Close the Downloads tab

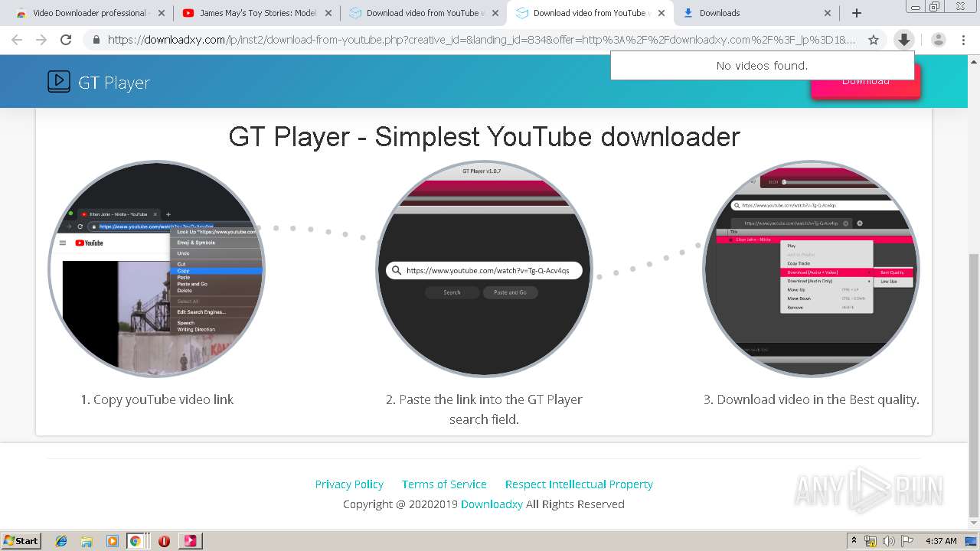tap(828, 13)
